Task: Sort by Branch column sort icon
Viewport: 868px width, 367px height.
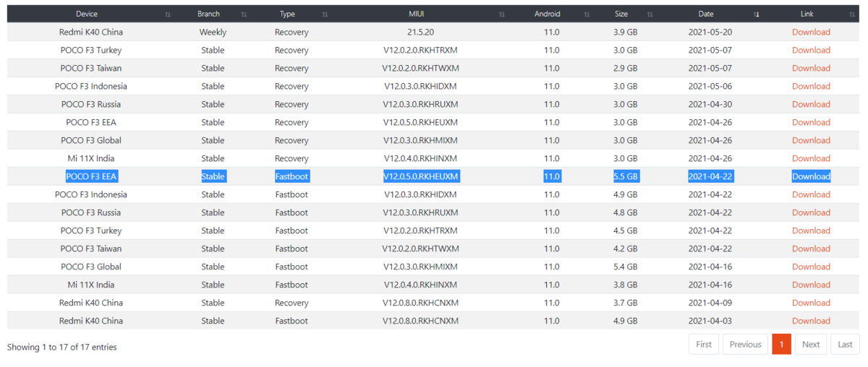Action: pyautogui.click(x=244, y=14)
